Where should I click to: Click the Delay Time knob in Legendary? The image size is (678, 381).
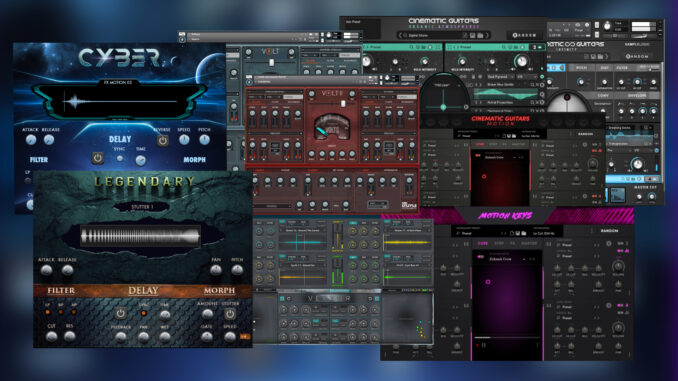point(165,315)
